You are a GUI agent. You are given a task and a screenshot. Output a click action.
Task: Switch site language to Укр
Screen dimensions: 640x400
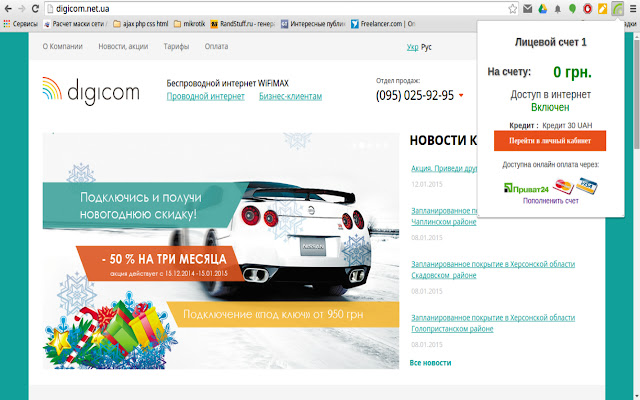[412, 47]
